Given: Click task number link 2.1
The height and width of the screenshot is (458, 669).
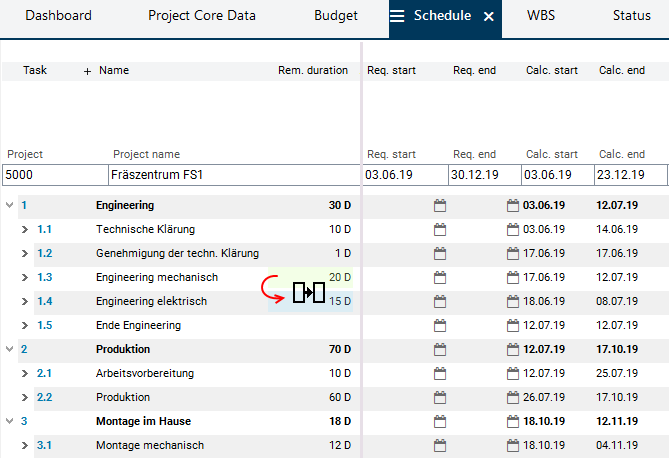Looking at the screenshot, I should [44, 374].
